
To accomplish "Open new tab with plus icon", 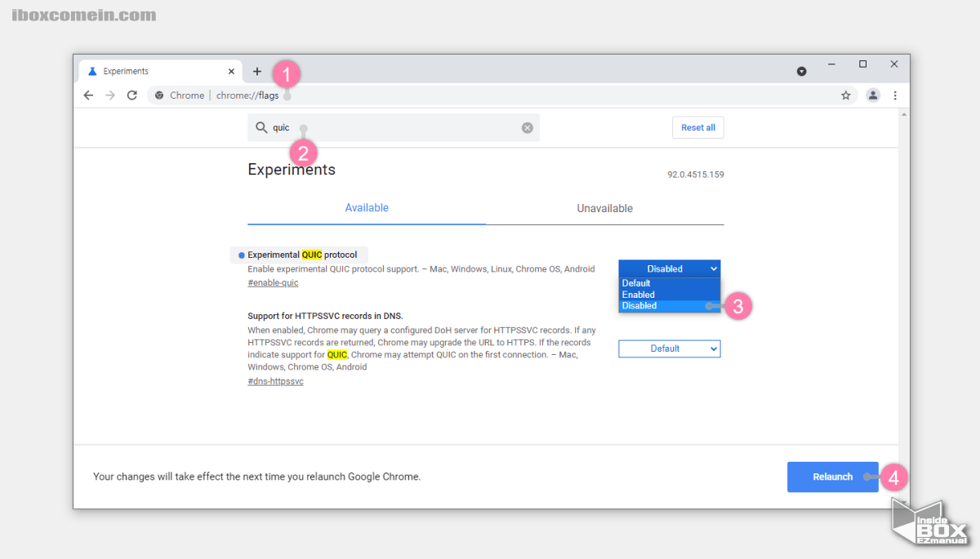I will [x=256, y=72].
